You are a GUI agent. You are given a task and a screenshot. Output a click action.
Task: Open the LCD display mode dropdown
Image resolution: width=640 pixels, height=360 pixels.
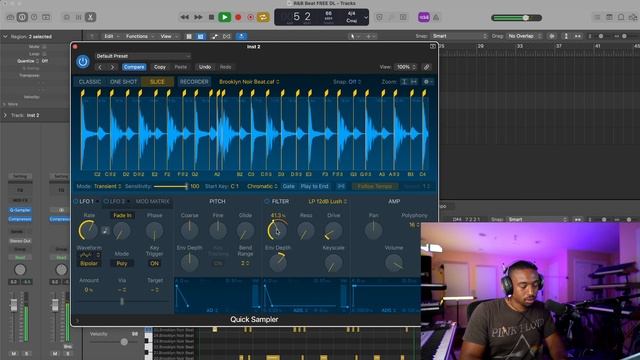coord(366,18)
